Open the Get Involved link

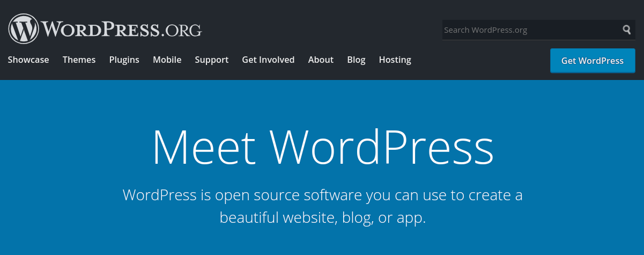click(x=268, y=60)
